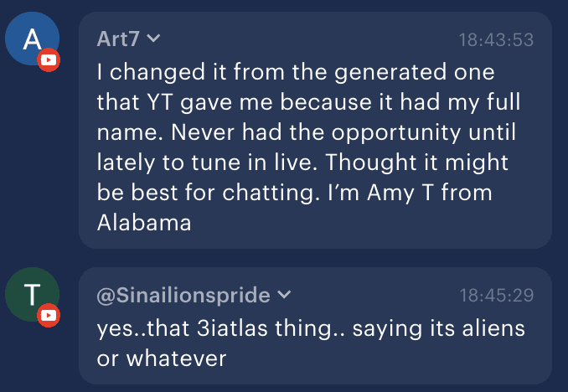Click the word "yes" starting Sinailionspride's message
The image size is (568, 392).
point(114,328)
